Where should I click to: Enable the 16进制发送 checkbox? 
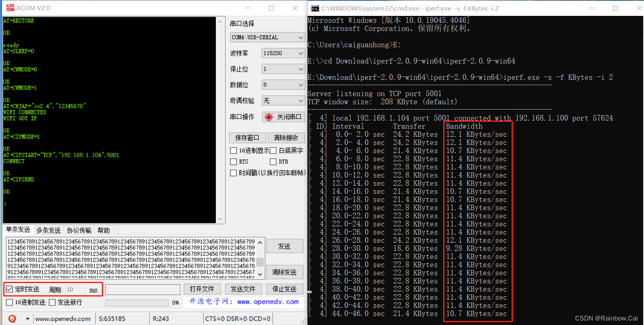(10, 302)
